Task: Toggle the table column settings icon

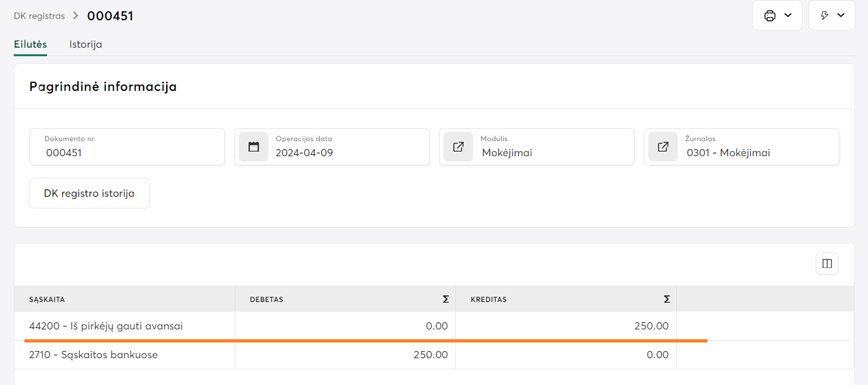Action: [x=827, y=263]
